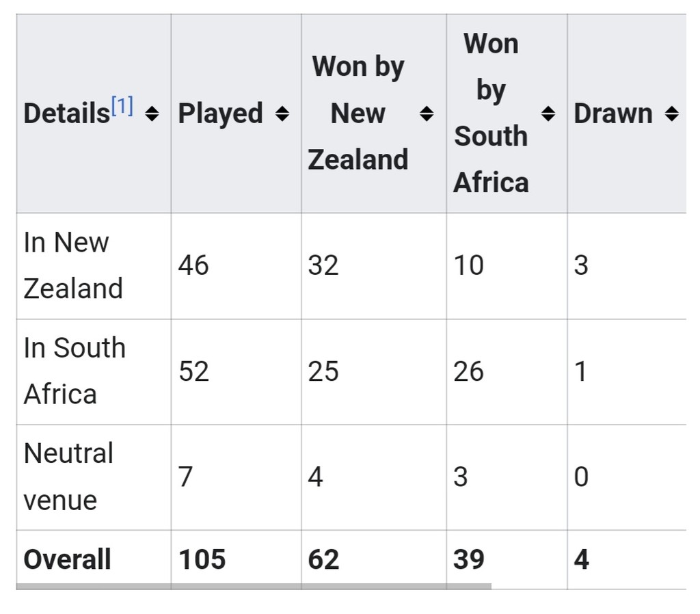The image size is (700, 614).
Task: Click the 'In South Africa' row label
Action: coord(74,371)
